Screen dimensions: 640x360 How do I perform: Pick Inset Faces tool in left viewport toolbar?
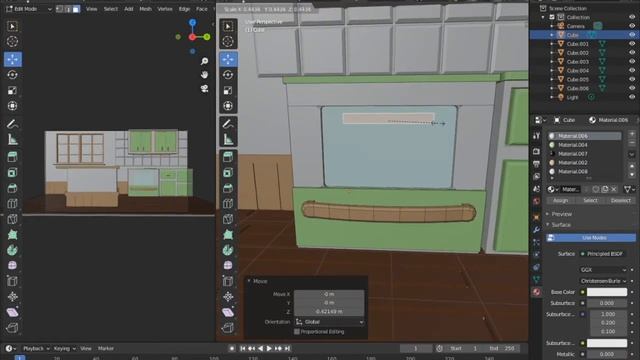point(12,172)
